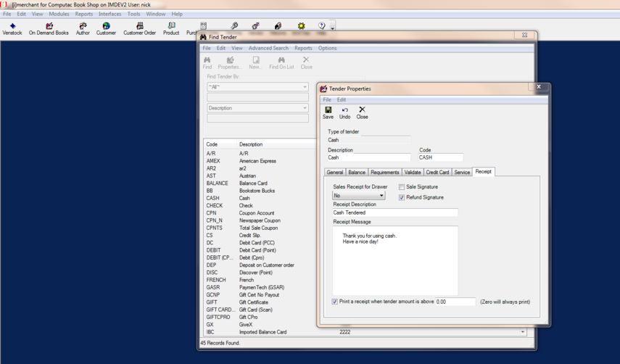The width and height of the screenshot is (620, 364).
Task: Click Find On List icon
Action: pyautogui.click(x=281, y=63)
